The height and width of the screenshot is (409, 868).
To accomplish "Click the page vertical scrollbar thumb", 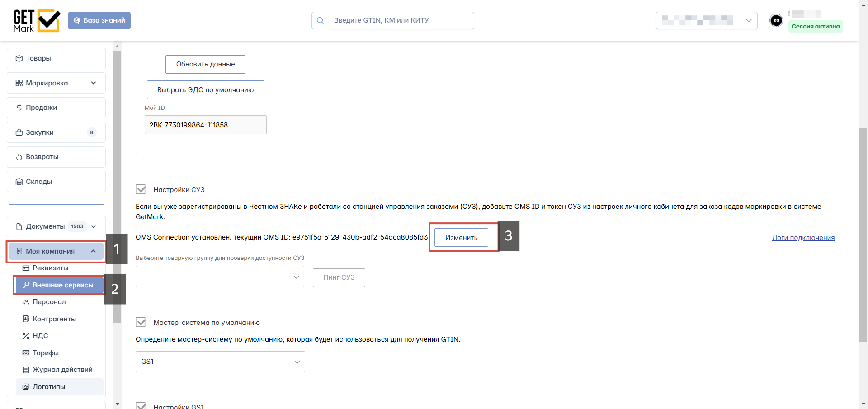I will [863, 235].
